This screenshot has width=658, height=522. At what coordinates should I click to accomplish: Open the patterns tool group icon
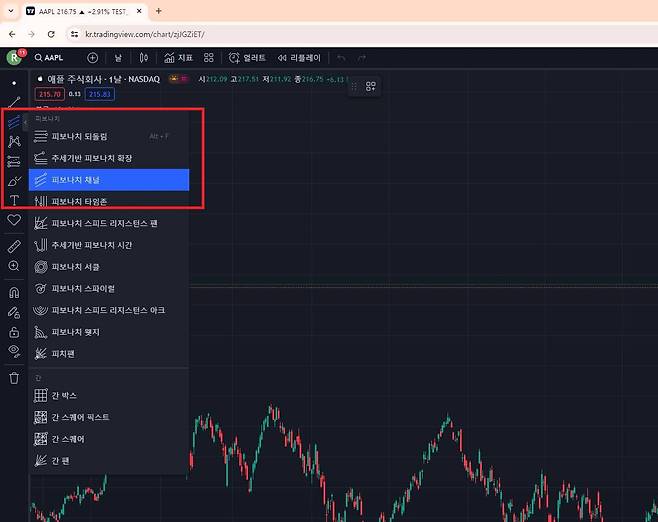(x=14, y=141)
